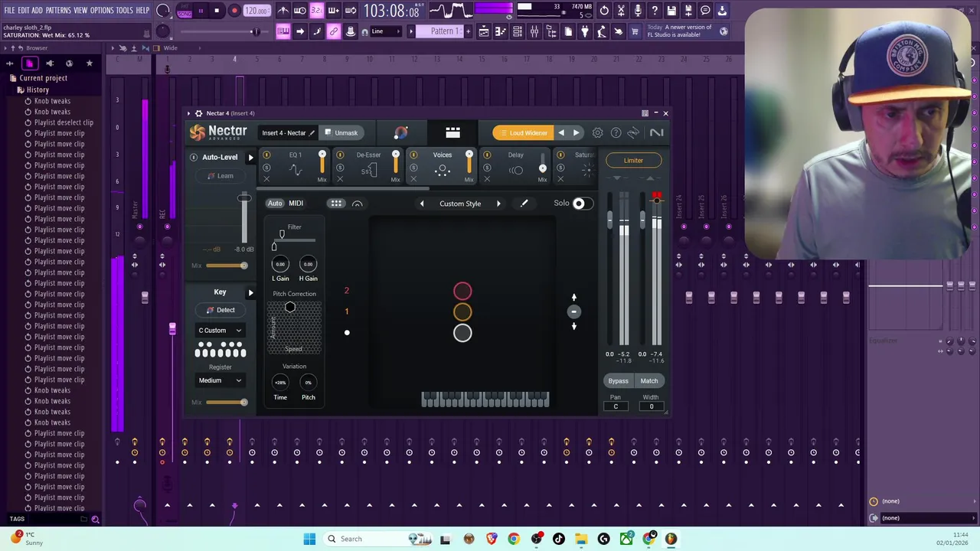980x551 pixels.
Task: Select the Voices arc view icon
Action: [x=357, y=204]
